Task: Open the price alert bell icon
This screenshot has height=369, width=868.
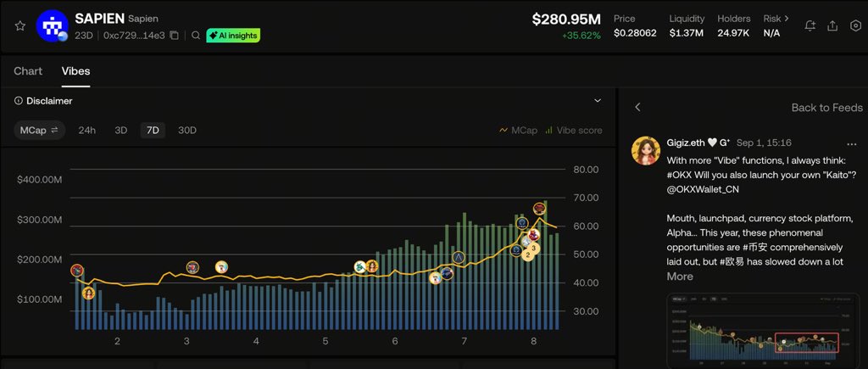Action: pos(810,26)
